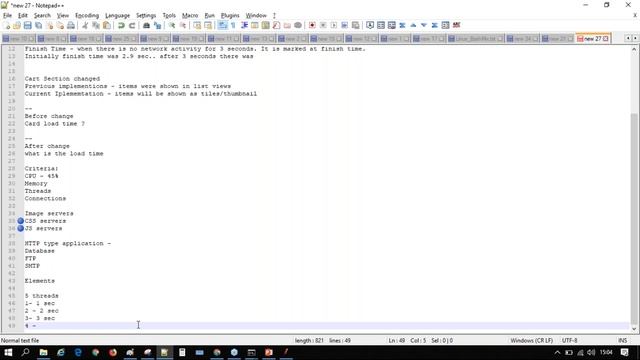The height and width of the screenshot is (360, 640).
Task: Toggle the Word Wrap toolbar button
Action: (222, 25)
